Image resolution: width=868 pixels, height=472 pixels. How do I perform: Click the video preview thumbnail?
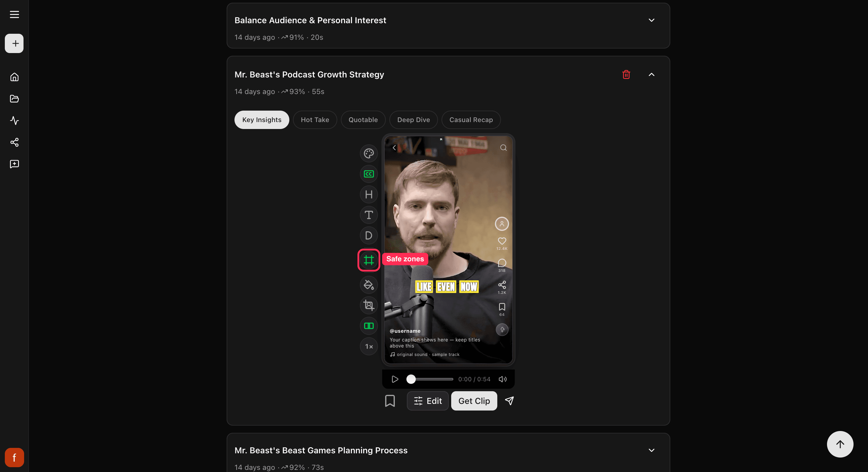click(448, 250)
